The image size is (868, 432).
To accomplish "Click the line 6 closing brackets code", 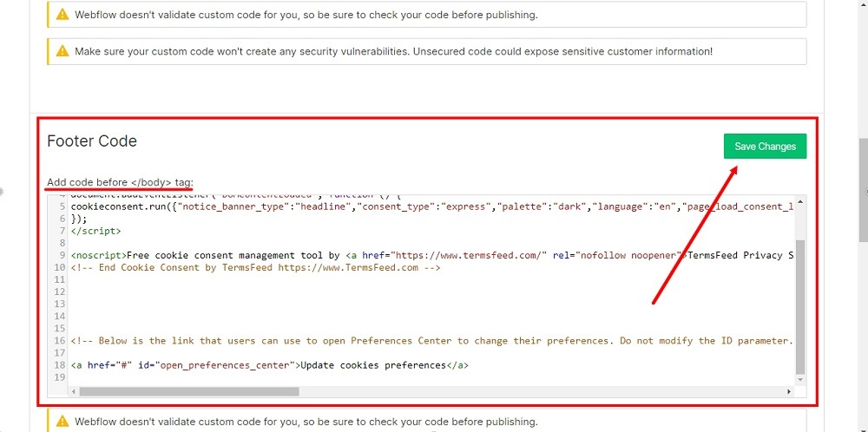I will (x=79, y=219).
